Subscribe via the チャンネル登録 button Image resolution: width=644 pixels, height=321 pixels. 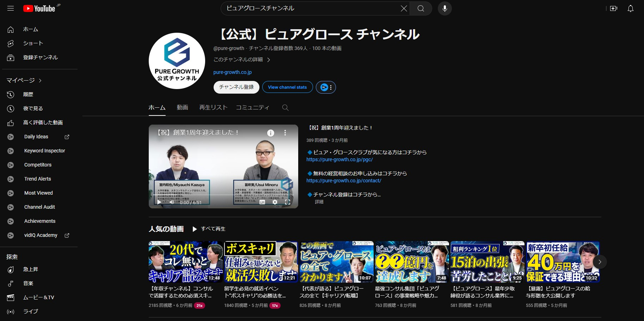pos(236,87)
